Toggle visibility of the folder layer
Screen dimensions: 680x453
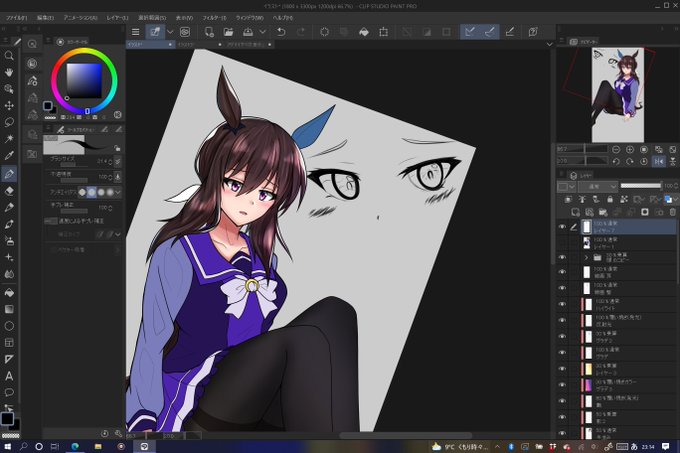(x=562, y=257)
